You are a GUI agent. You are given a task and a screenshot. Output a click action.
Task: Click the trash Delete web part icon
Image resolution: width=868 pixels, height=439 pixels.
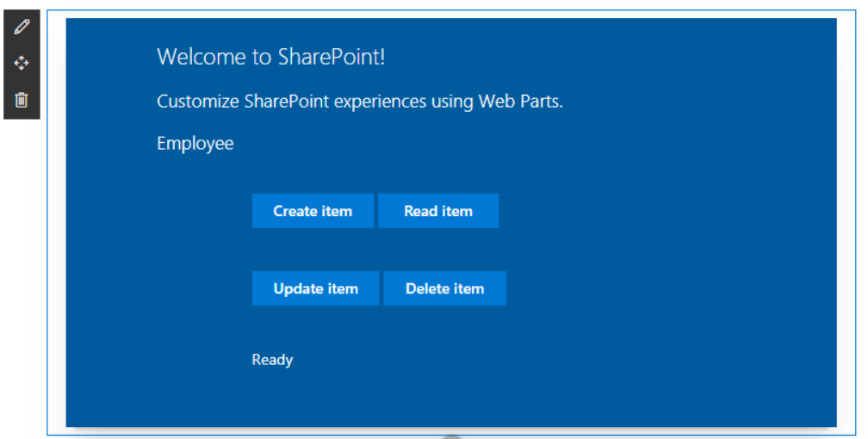[x=22, y=101]
